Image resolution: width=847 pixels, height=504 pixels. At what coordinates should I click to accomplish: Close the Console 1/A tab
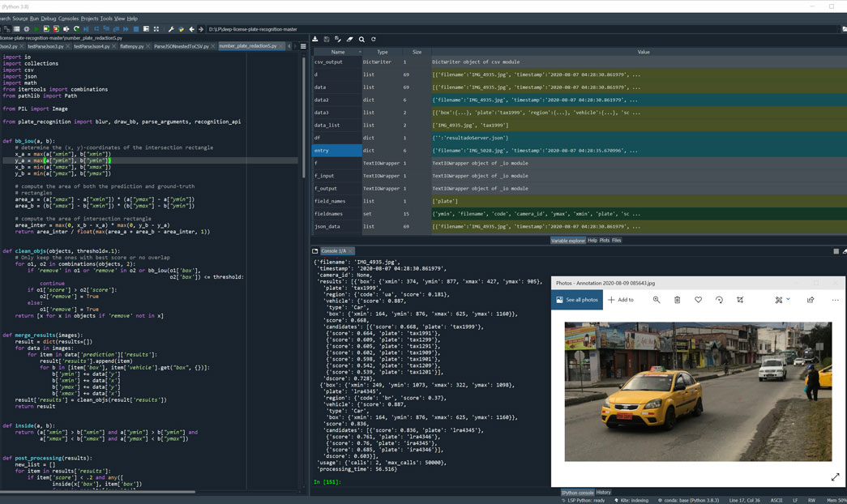pyautogui.click(x=351, y=250)
